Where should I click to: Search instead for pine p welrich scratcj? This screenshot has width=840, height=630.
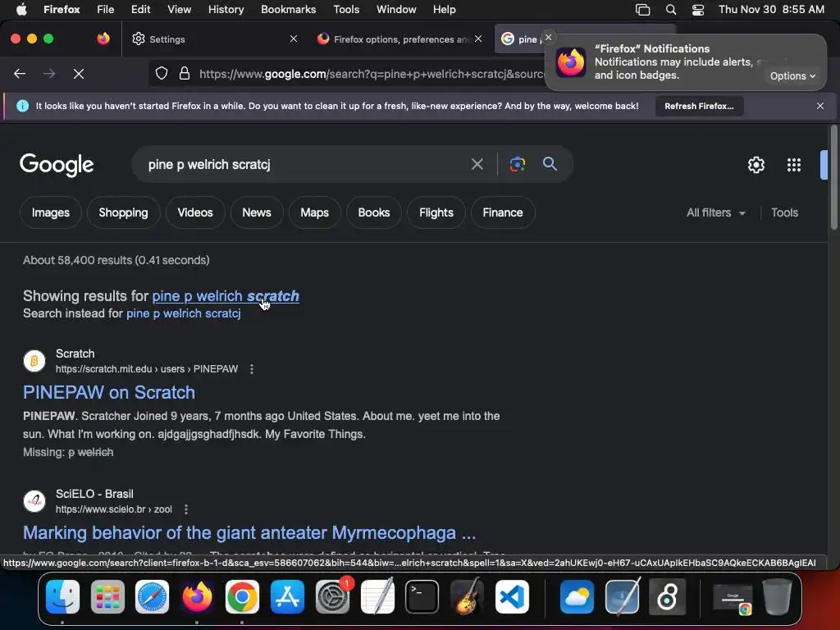[x=183, y=313]
